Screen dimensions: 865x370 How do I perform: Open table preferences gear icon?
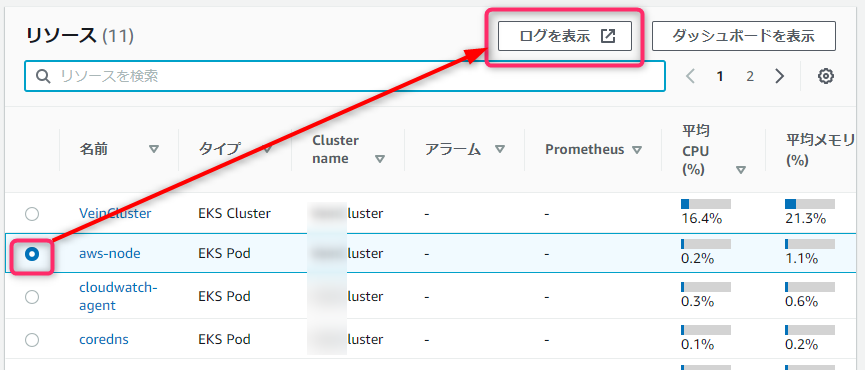coord(825,76)
